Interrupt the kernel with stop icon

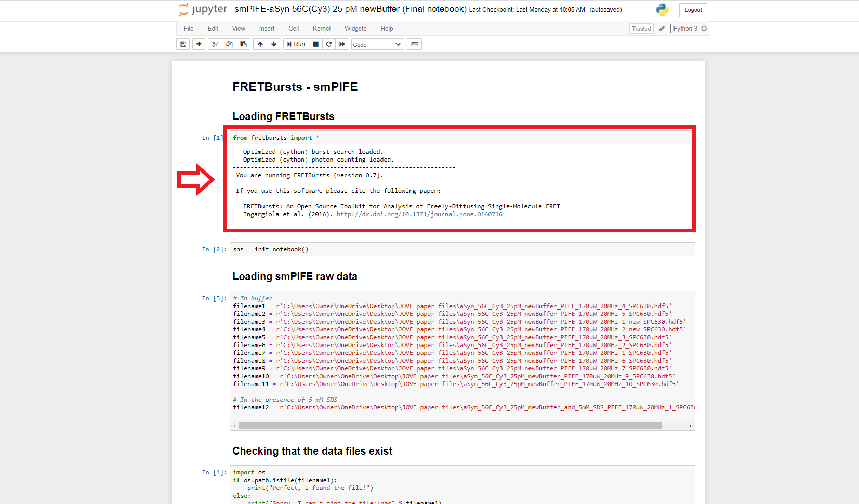click(x=315, y=44)
